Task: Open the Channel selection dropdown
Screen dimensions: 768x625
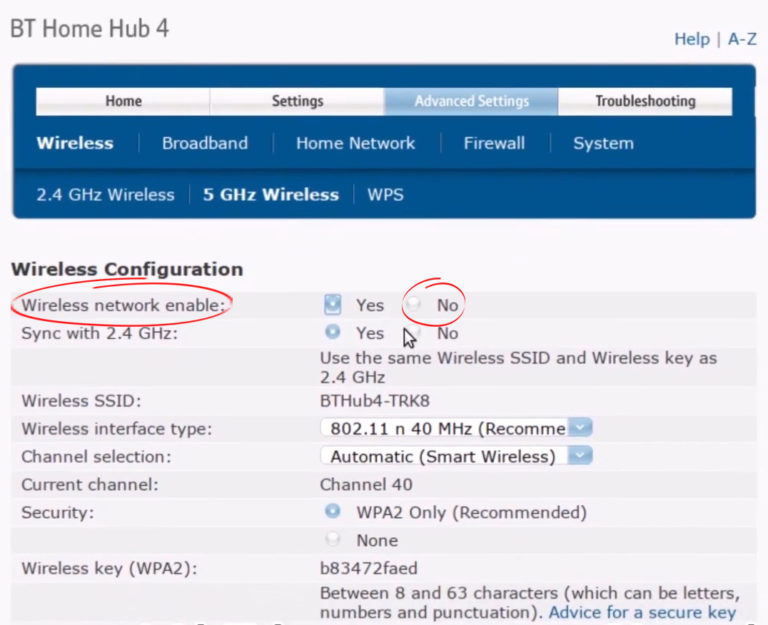Action: click(456, 456)
